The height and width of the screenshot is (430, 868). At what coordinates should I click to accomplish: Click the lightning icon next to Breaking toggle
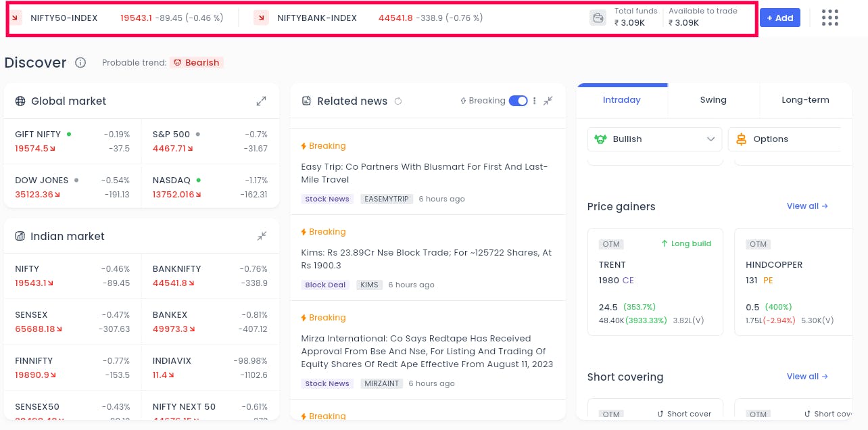coord(463,101)
